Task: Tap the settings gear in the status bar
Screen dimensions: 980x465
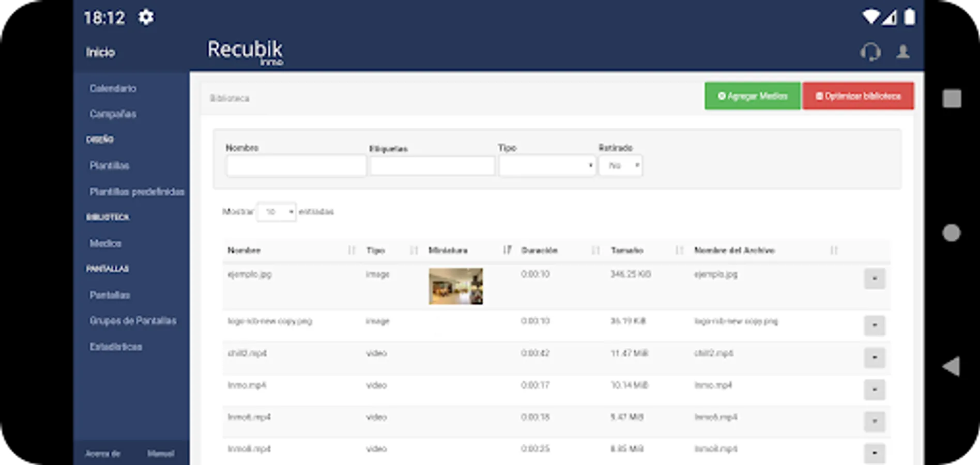Action: [146, 18]
